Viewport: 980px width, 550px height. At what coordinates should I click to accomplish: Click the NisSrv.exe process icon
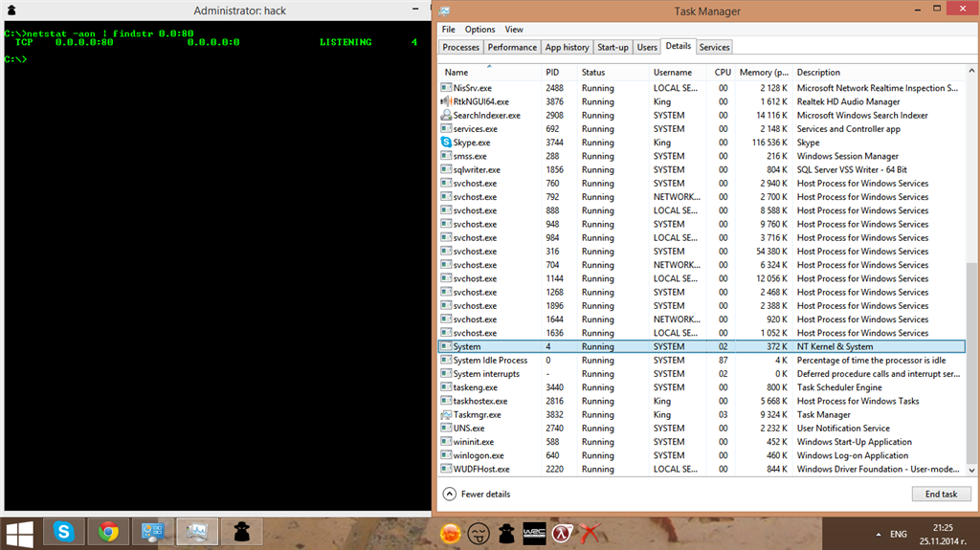pyautogui.click(x=446, y=87)
